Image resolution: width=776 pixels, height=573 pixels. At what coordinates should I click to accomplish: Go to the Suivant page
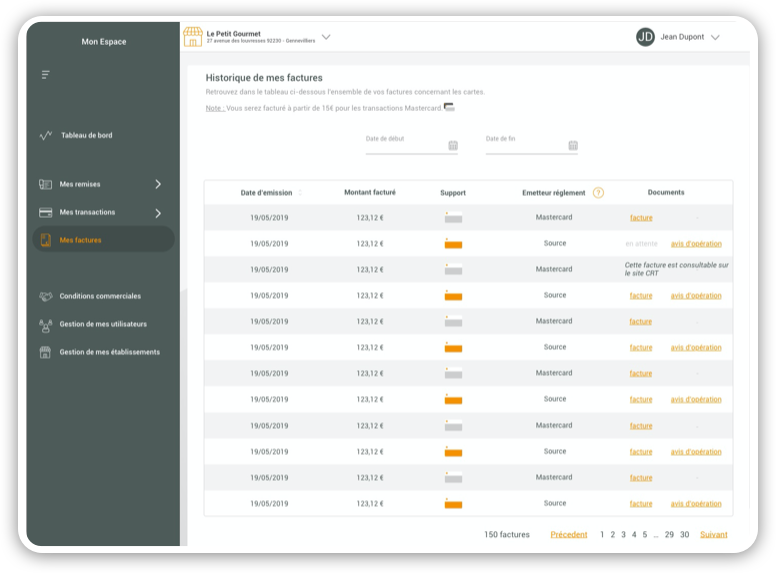[x=713, y=534]
